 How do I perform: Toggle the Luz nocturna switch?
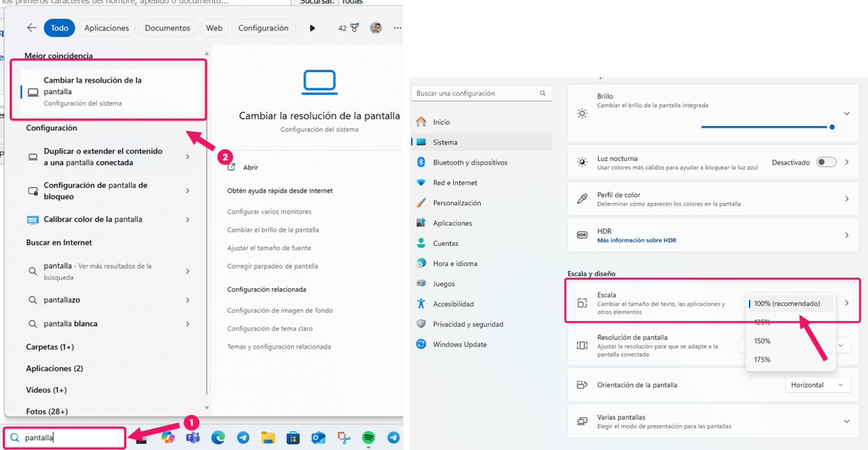tap(826, 162)
